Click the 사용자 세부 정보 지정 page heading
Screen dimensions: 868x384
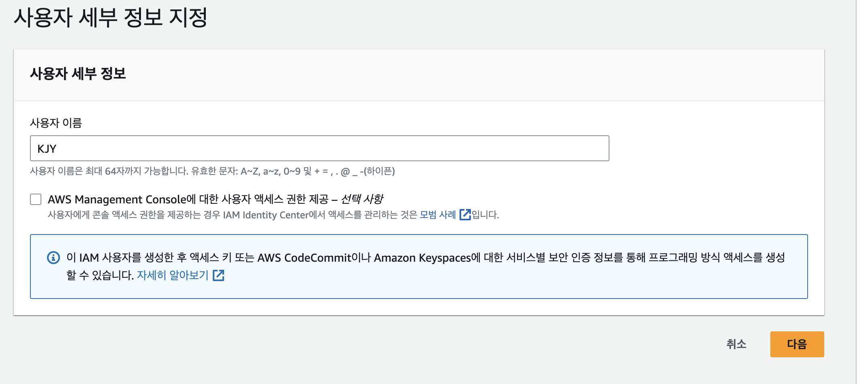point(110,18)
